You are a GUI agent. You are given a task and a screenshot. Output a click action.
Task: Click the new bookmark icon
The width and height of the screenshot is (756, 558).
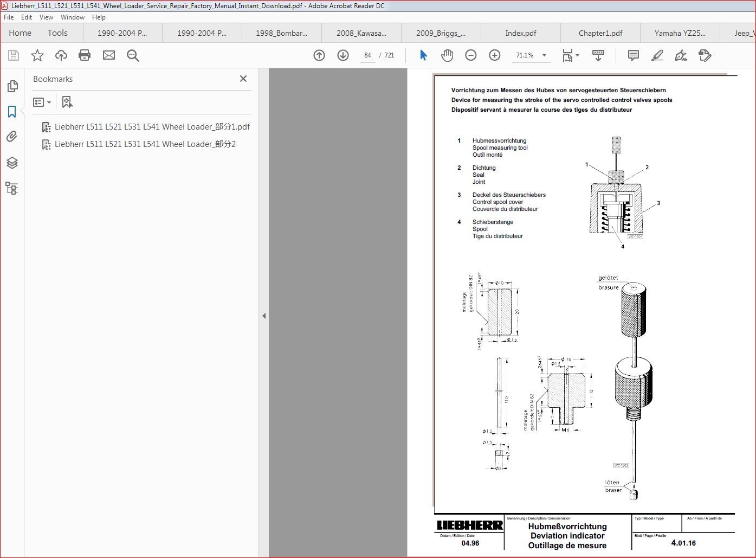pos(67,102)
